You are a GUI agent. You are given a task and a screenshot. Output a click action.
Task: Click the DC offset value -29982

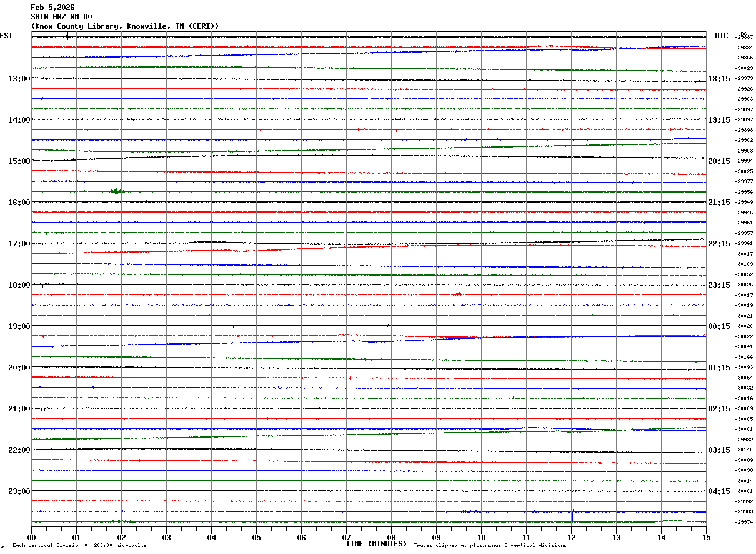tap(744, 440)
